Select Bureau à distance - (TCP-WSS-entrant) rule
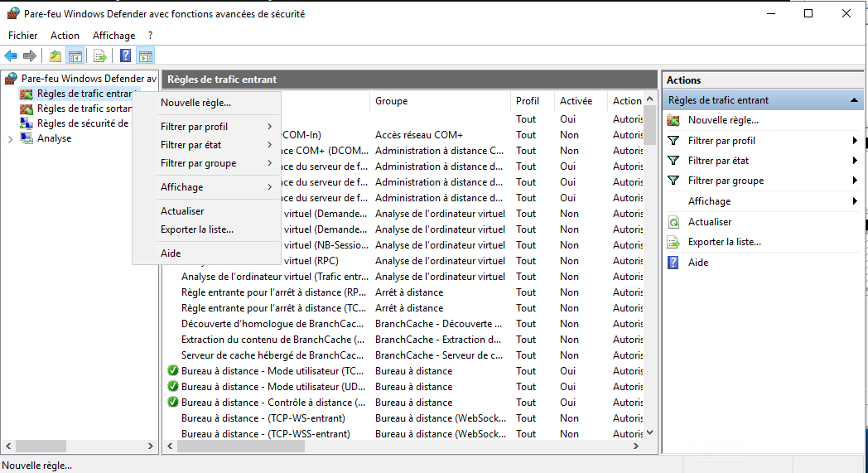The height and width of the screenshot is (473, 868). [x=266, y=434]
